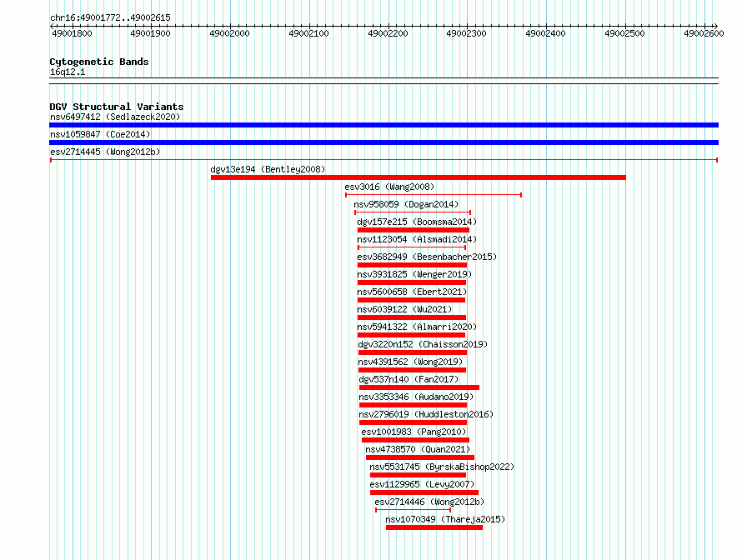Click ruler tick label 49002300
The image size is (742, 560).
pos(466,33)
